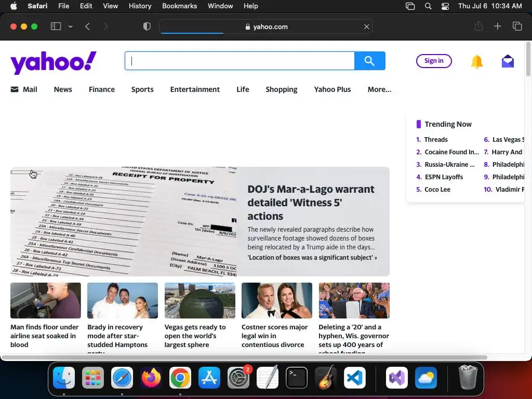Click trending topic Russia-Ukraine ...

[x=449, y=165]
